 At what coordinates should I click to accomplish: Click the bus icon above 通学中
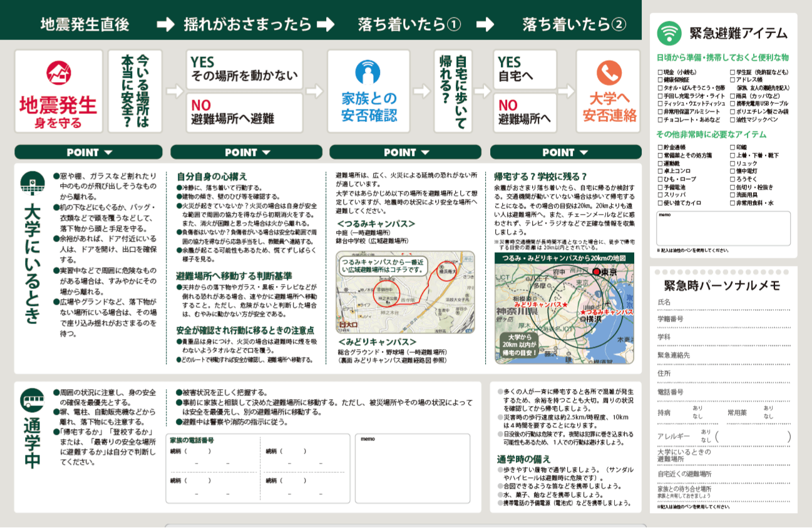coord(33,399)
